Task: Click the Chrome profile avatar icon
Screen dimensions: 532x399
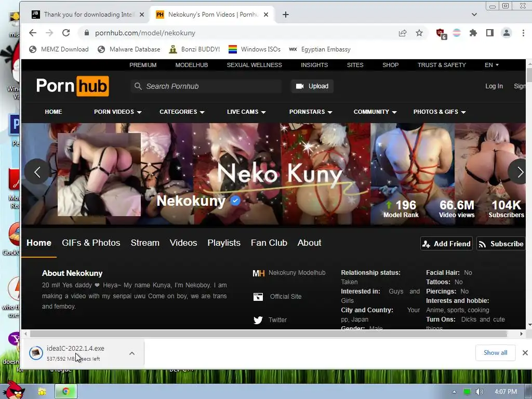Action: click(507, 33)
